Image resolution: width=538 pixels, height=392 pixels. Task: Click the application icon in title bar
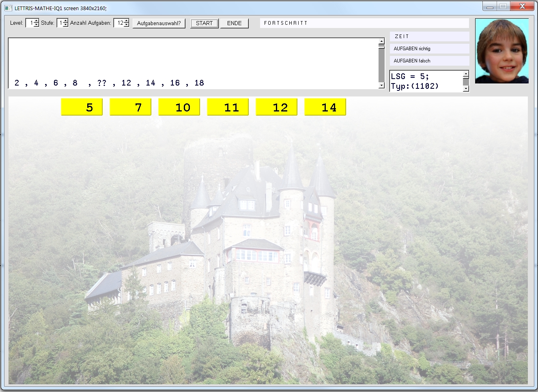click(x=8, y=8)
